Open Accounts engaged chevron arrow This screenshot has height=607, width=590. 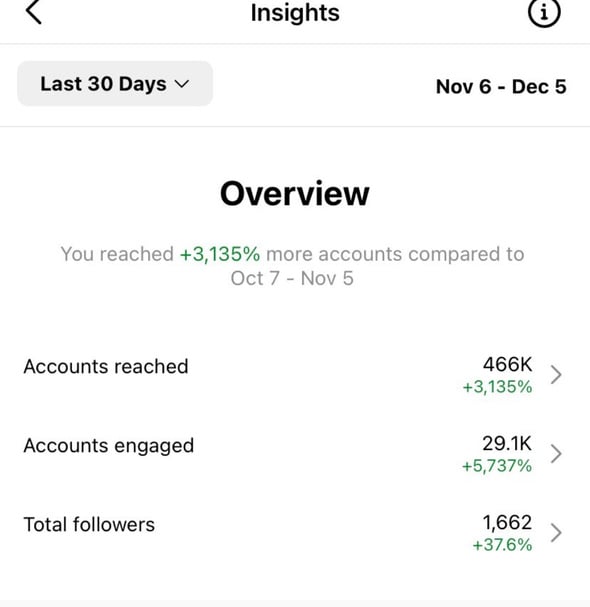tap(556, 454)
